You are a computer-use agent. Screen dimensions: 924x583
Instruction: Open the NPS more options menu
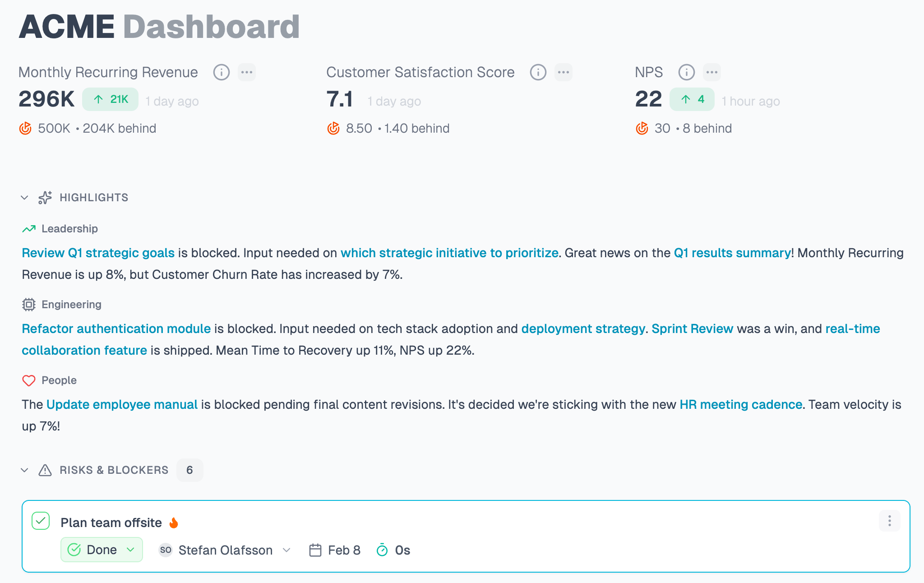pyautogui.click(x=712, y=72)
